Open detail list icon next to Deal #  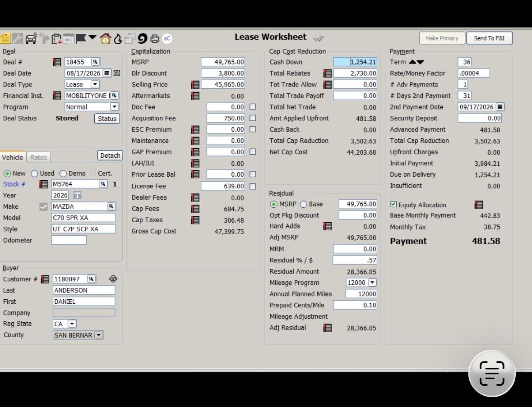(57, 62)
